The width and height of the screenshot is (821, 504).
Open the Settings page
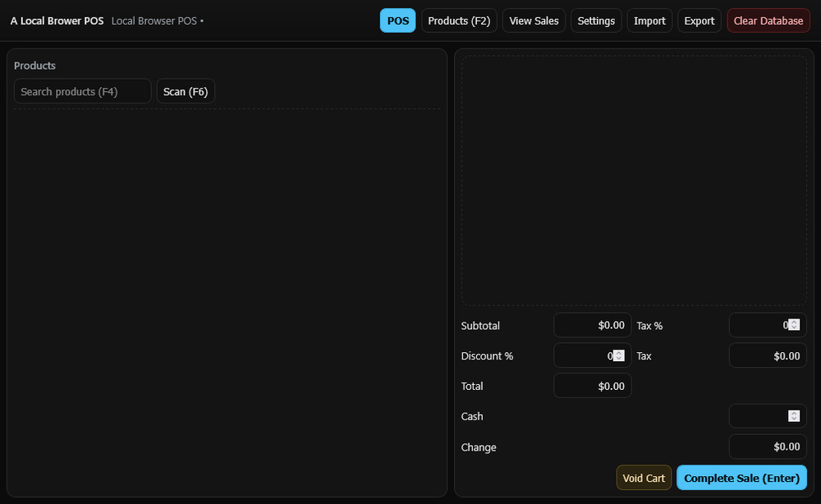(596, 20)
